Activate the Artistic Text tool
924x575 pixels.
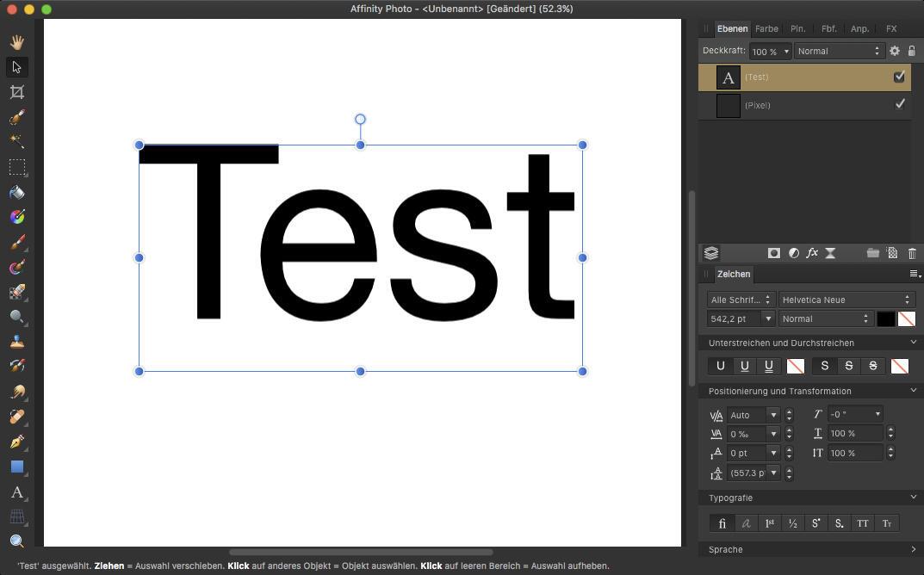(x=16, y=492)
